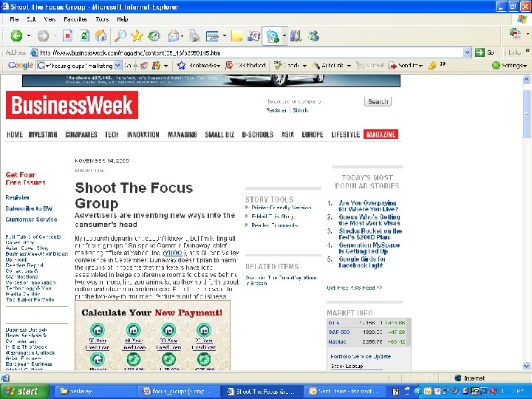Open Printer-Friendly Version story tool

[x=281, y=208]
